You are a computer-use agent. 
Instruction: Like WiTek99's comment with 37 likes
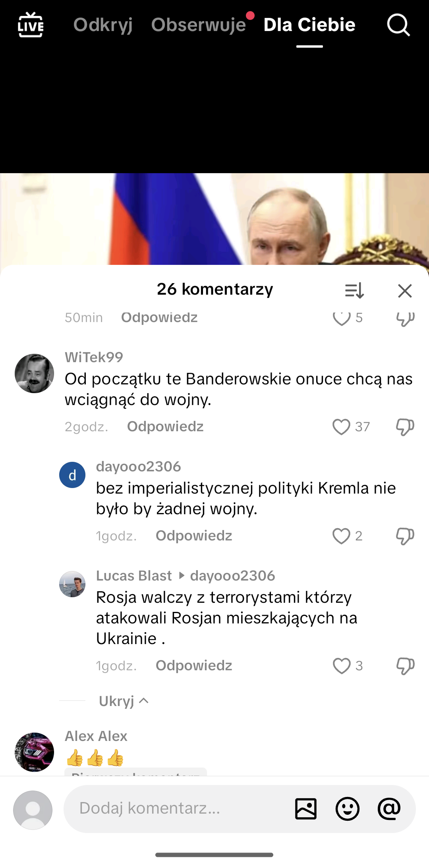tap(341, 427)
